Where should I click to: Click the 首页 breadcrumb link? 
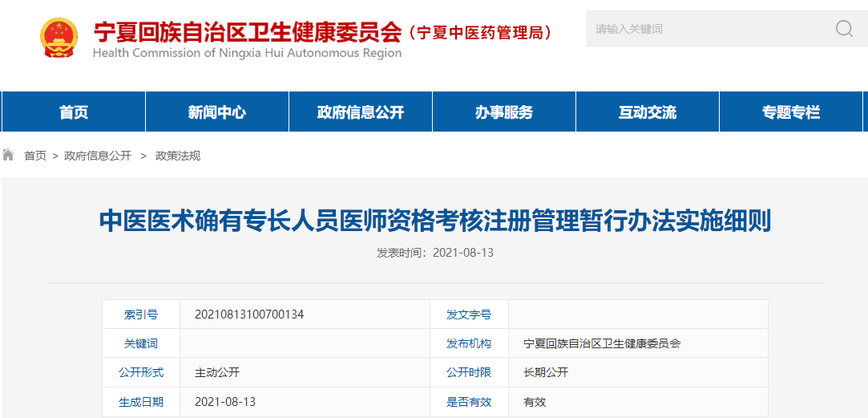click(35, 156)
